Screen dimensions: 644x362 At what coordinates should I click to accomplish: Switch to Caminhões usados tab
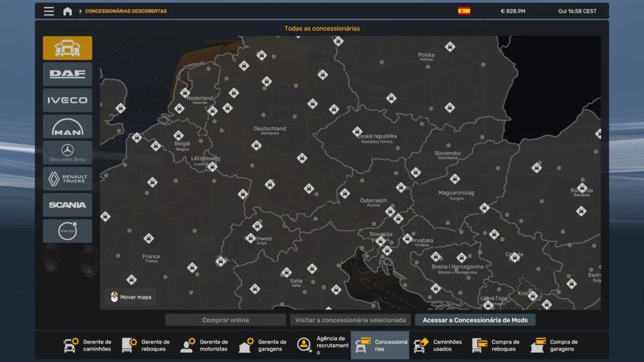(x=438, y=345)
